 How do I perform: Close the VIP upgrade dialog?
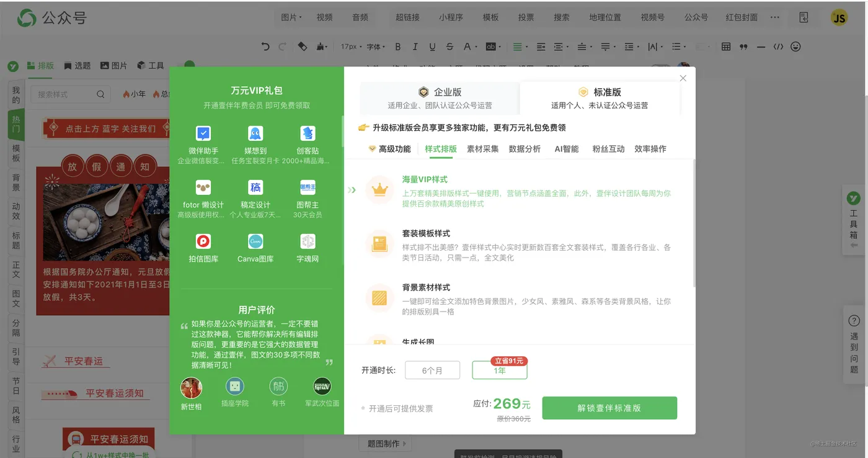[683, 78]
